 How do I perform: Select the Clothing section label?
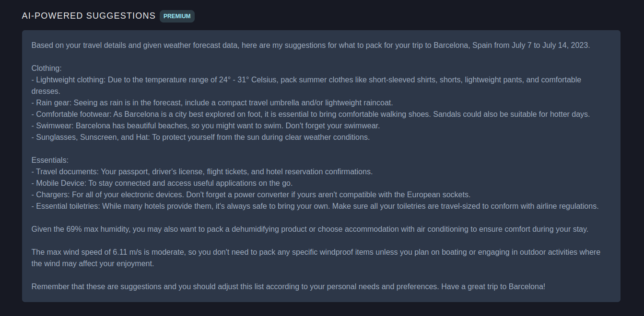(47, 68)
